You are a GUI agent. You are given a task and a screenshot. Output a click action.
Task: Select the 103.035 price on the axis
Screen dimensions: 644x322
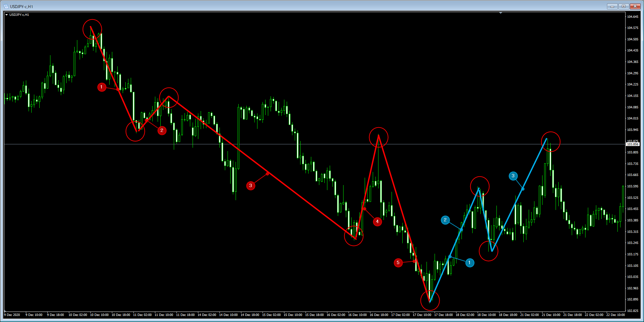click(633, 277)
